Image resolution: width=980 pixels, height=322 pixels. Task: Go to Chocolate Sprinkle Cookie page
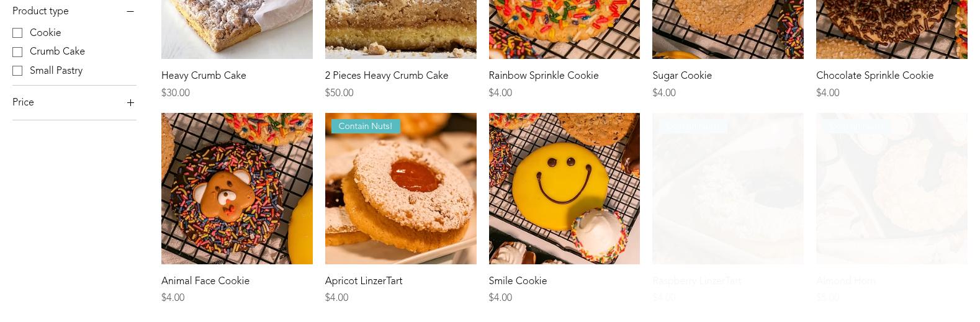click(875, 76)
